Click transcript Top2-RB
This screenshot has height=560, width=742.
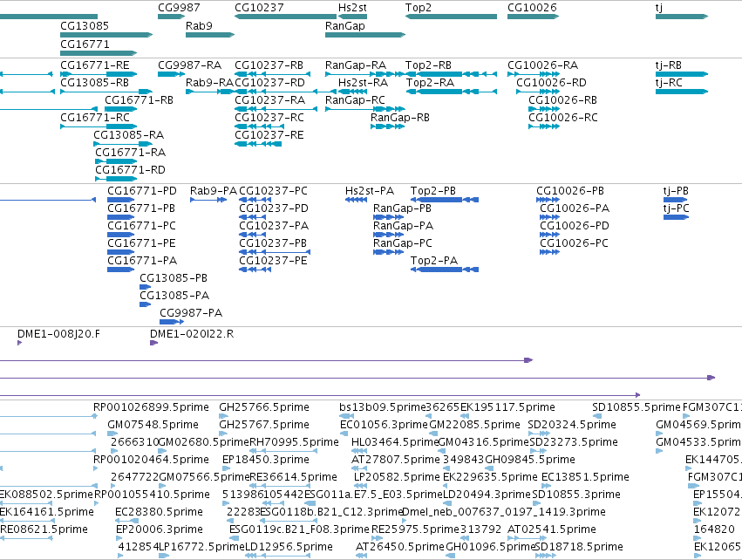[x=428, y=65]
